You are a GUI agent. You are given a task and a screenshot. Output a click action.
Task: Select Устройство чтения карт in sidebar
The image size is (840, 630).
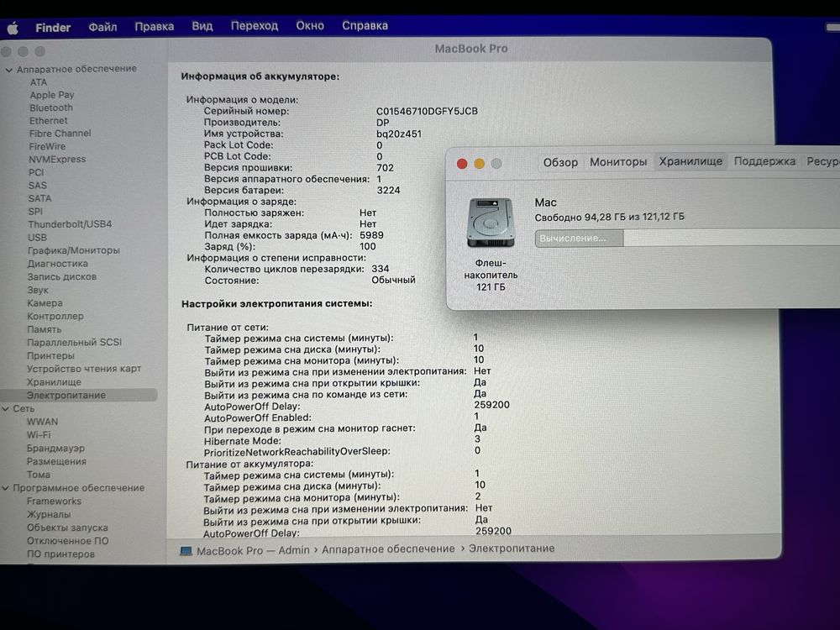coord(84,369)
